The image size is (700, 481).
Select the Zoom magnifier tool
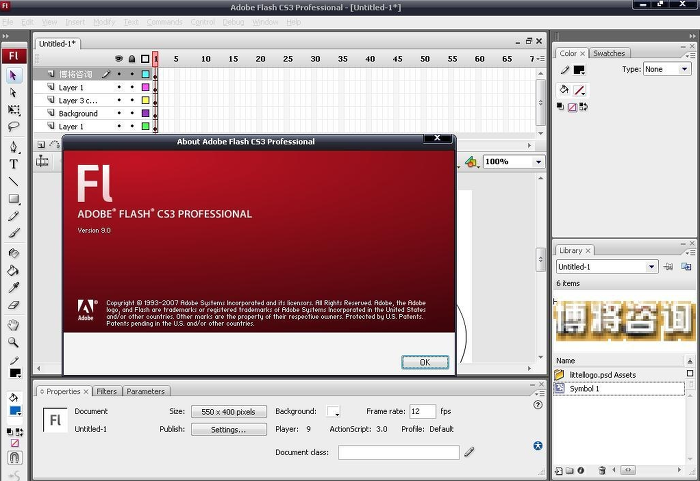tap(14, 343)
